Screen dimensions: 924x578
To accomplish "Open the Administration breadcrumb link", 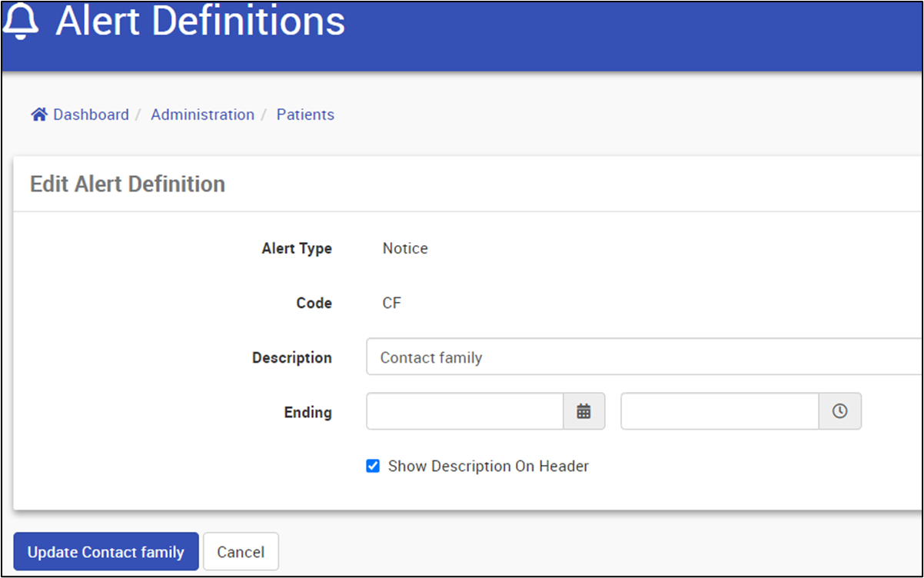I will pyautogui.click(x=202, y=115).
